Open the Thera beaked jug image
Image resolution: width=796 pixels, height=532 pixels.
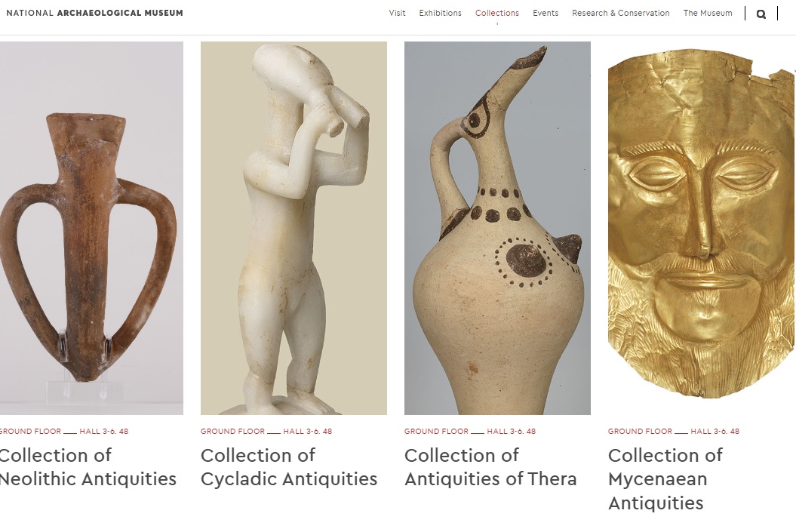(497, 228)
